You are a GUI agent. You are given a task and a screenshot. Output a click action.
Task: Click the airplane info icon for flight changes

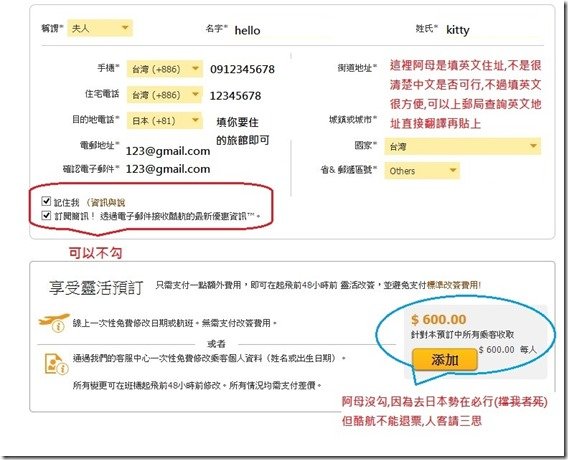coord(54,322)
